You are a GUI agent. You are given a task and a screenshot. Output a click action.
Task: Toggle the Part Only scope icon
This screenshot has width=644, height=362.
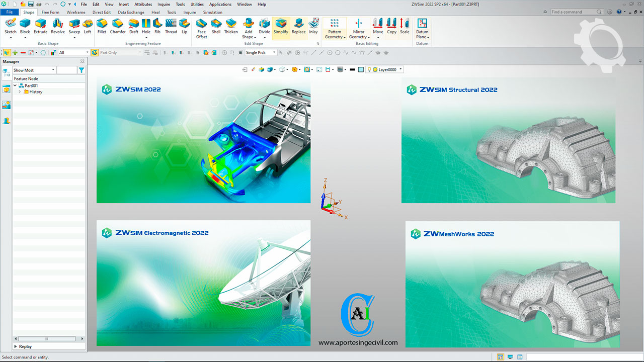(x=95, y=52)
